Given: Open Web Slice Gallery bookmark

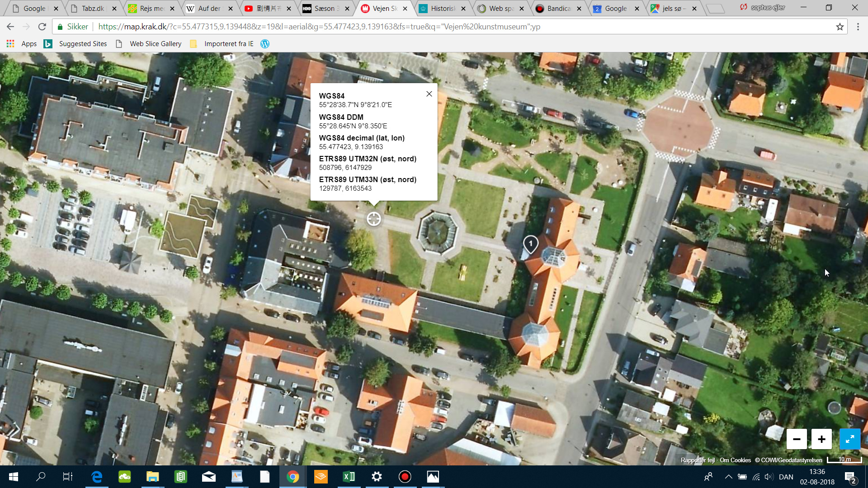Looking at the screenshot, I should click(149, 44).
